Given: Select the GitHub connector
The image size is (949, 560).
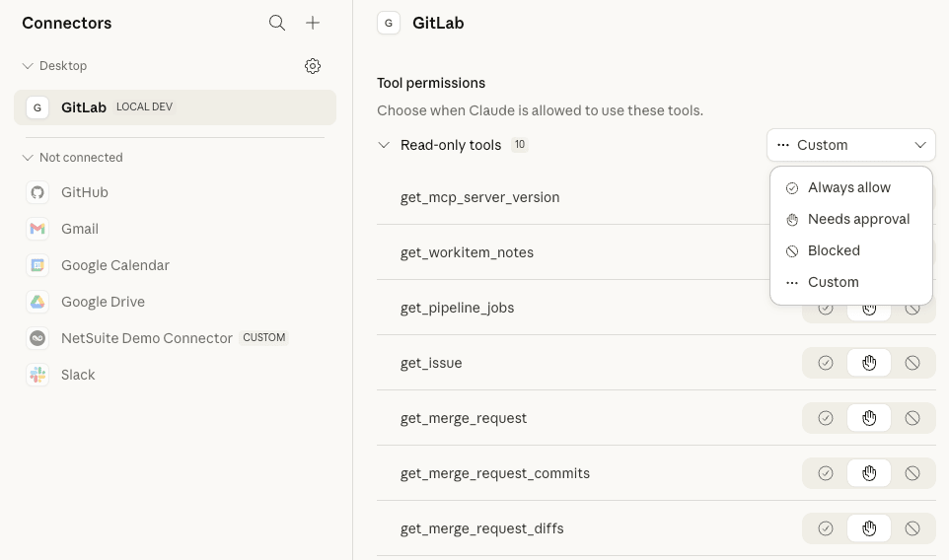Looking at the screenshot, I should tap(84, 192).
